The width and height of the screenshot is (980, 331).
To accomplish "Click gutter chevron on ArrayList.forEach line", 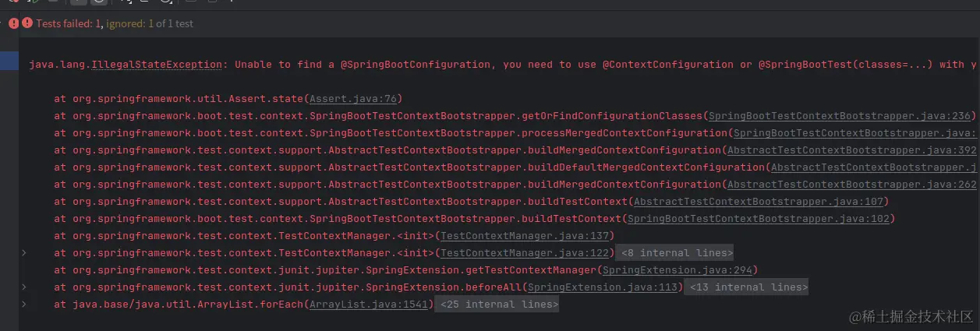I will [x=24, y=305].
